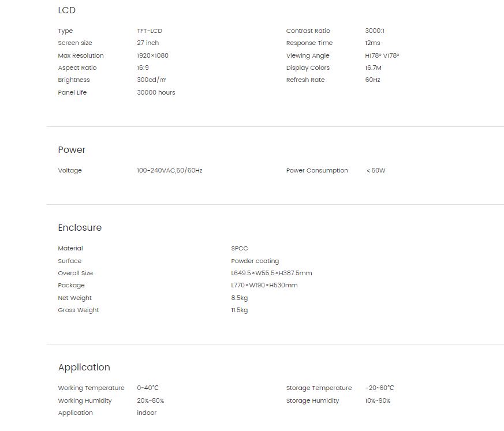Click the Working Temperature label
This screenshot has width=504, height=431.
(x=91, y=388)
